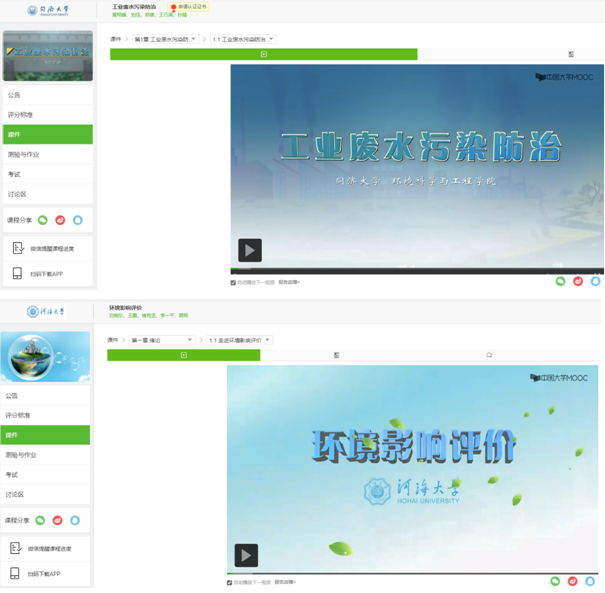Play the 环境影响评价 video
Viewport: 605px width, 593px height.
pyautogui.click(x=246, y=555)
